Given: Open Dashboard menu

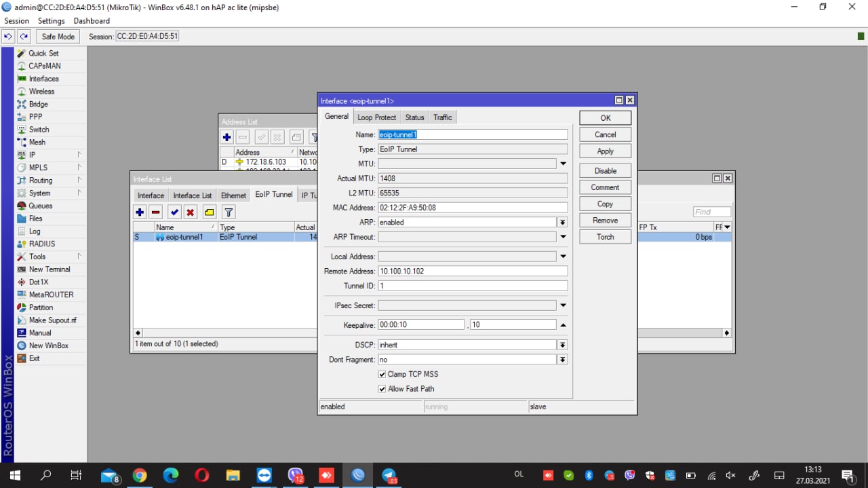Looking at the screenshot, I should (92, 21).
